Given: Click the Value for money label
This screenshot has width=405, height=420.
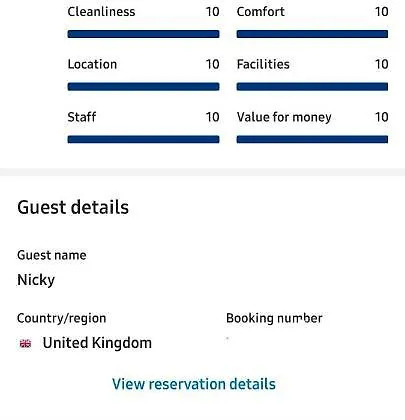Looking at the screenshot, I should [284, 117].
